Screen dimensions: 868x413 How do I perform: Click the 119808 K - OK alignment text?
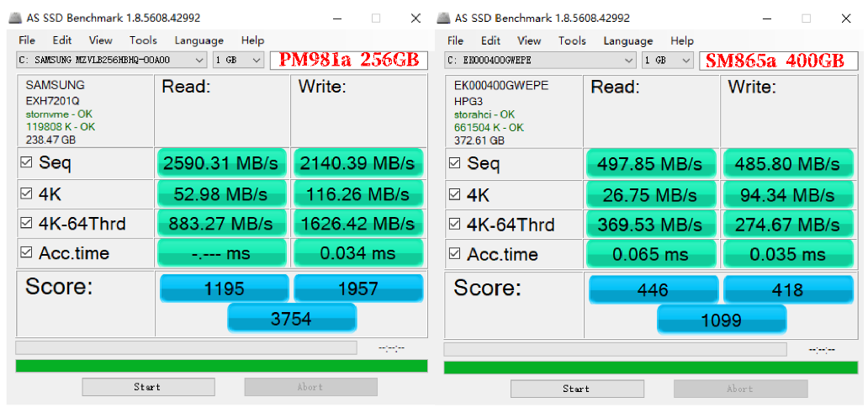(61, 126)
